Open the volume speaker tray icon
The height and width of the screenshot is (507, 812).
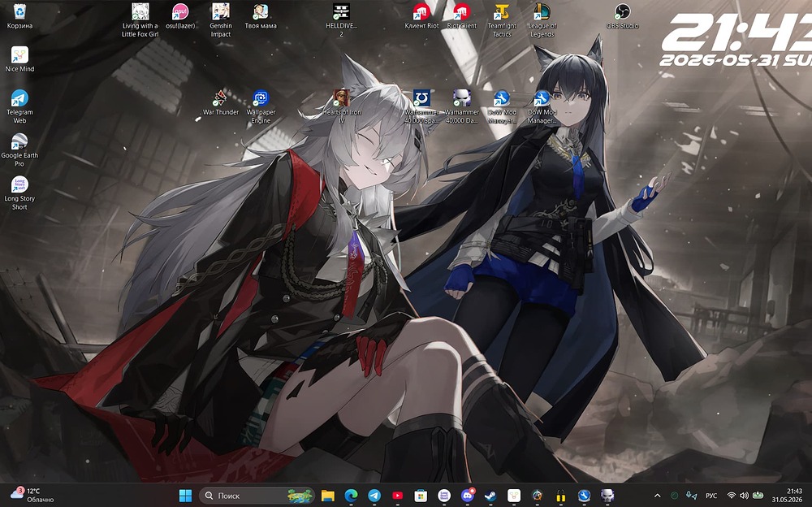tap(744, 496)
